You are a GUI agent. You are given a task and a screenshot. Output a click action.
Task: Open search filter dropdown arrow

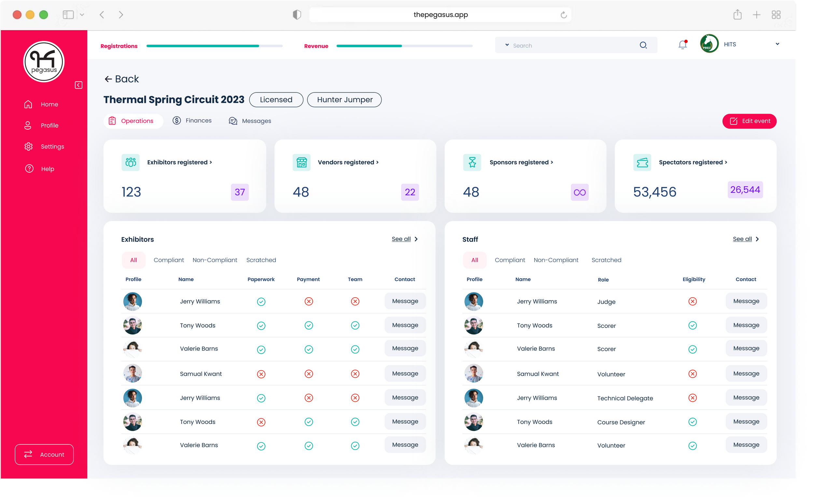[507, 45]
